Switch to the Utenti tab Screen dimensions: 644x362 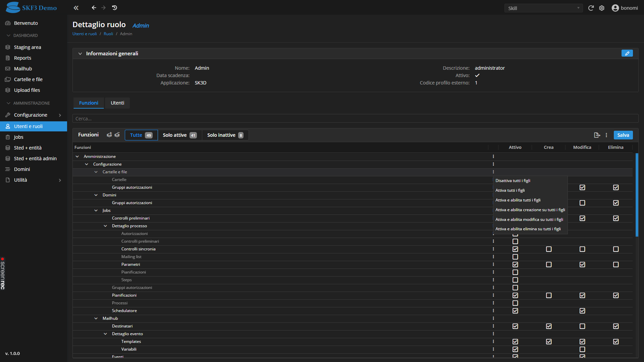tap(117, 103)
